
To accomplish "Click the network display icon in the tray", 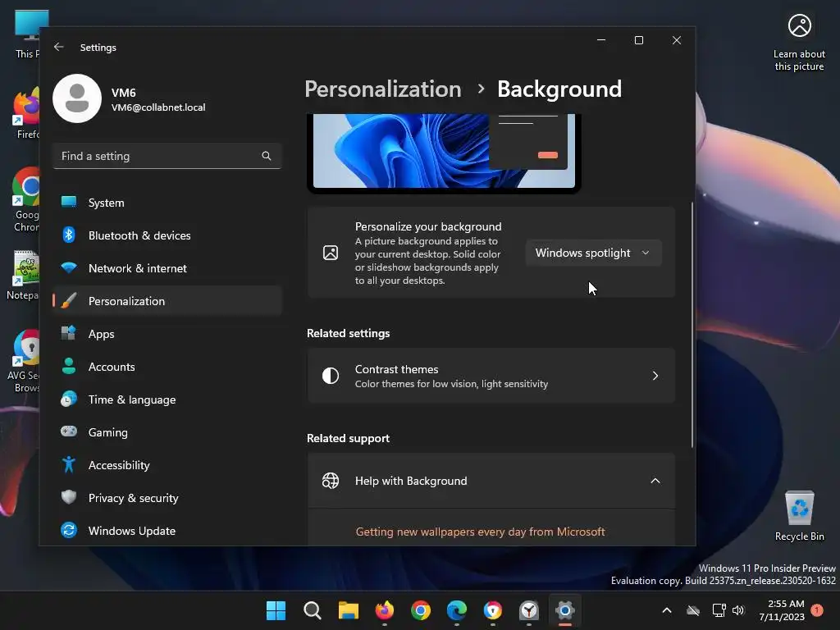I will pos(719,610).
